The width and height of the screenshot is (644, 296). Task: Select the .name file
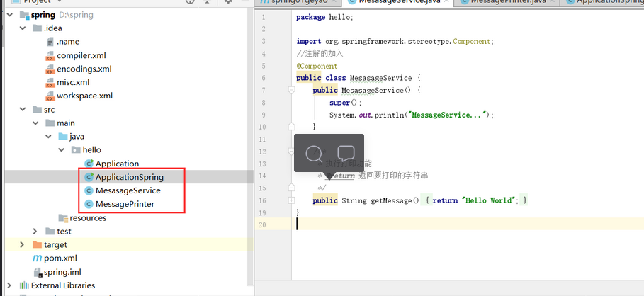tap(68, 42)
